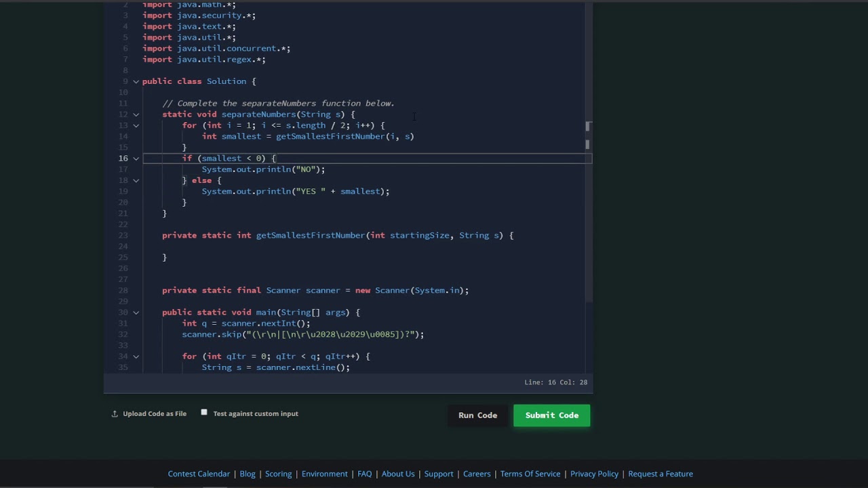Viewport: 868px width, 488px height.
Task: Collapse main method fold arrow on line 30
Action: click(x=136, y=312)
